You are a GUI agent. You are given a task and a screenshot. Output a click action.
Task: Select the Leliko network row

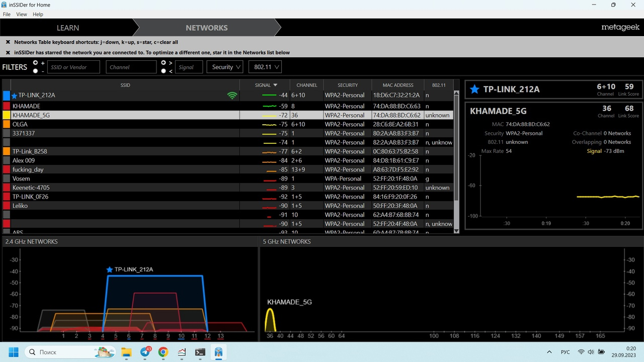click(x=228, y=206)
